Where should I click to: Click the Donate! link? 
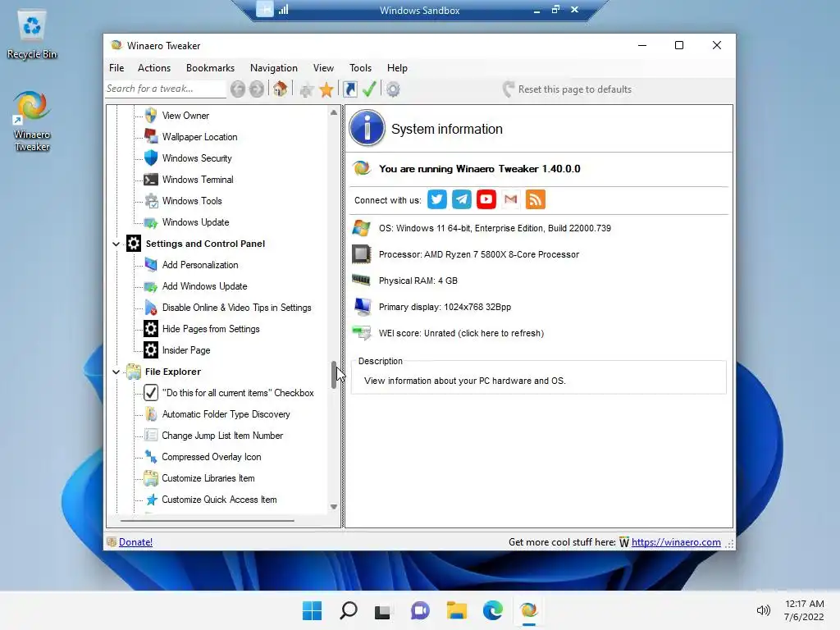(135, 542)
